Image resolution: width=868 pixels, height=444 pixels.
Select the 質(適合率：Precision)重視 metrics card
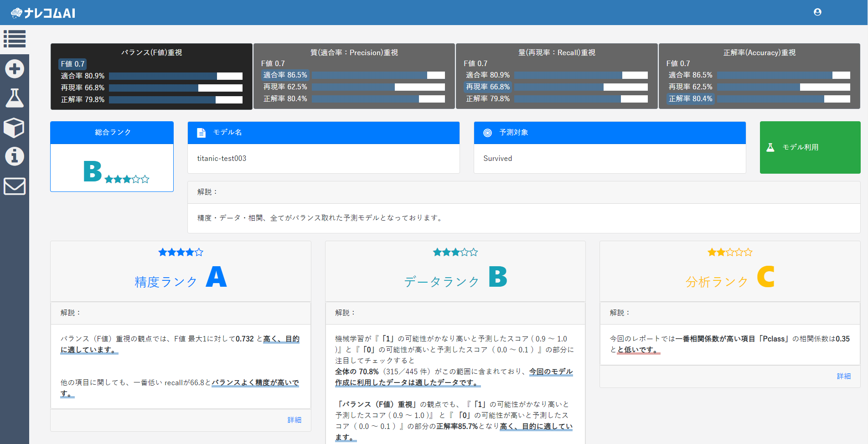tap(354, 76)
